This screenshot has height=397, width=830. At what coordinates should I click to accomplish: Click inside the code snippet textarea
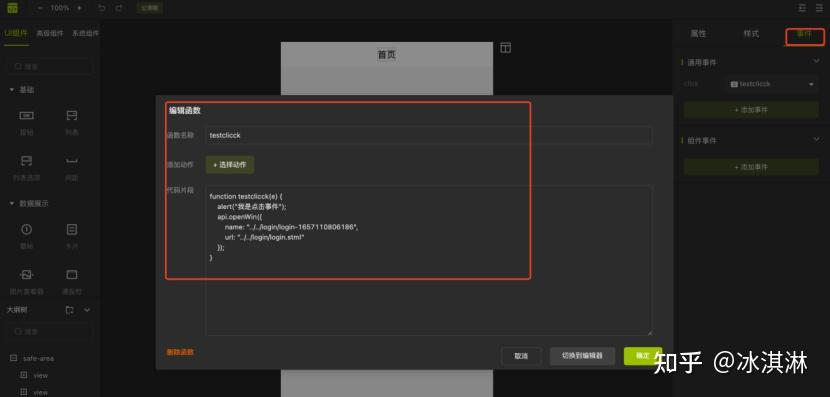pyautogui.click(x=428, y=260)
